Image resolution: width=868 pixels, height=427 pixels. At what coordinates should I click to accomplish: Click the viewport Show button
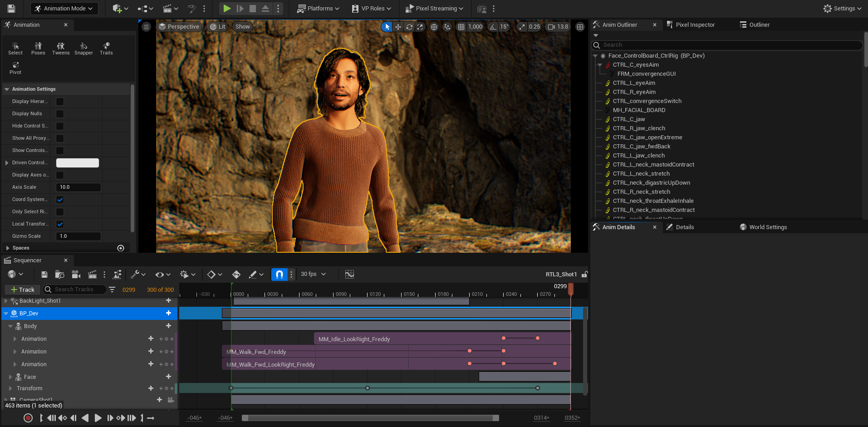243,27
